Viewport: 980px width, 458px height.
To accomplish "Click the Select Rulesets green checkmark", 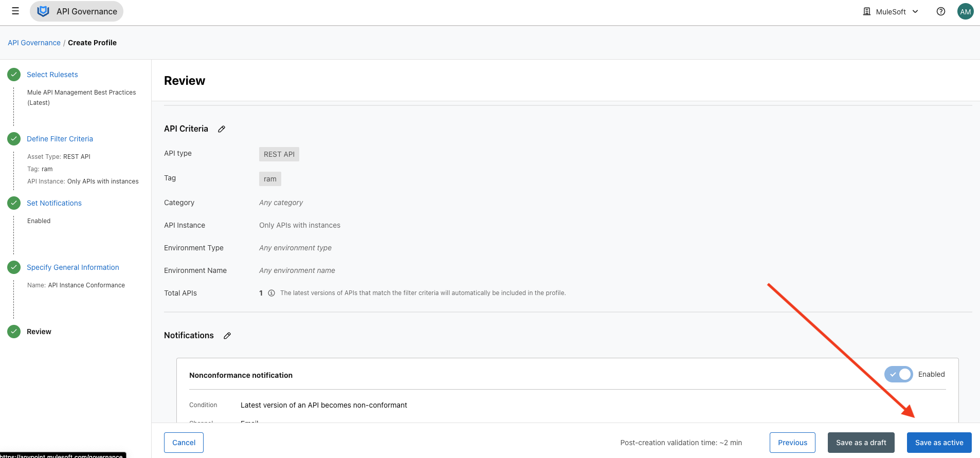I will pos(14,75).
